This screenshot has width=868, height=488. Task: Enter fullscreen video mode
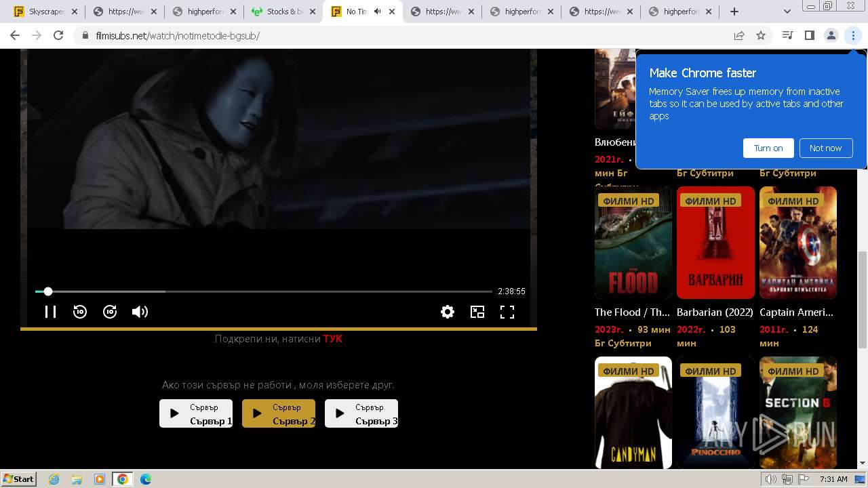507,312
